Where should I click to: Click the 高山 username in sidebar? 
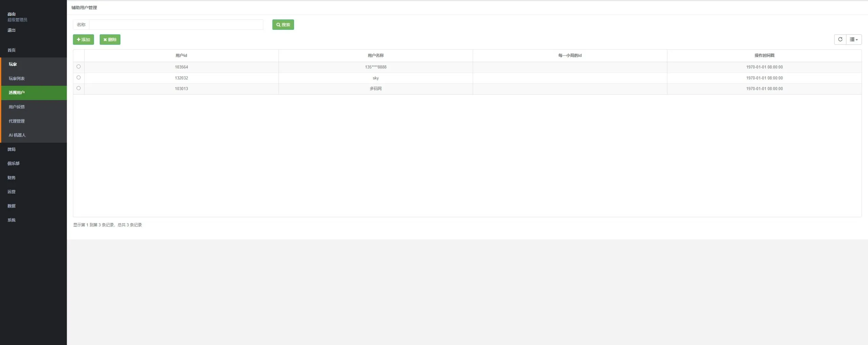(12, 14)
